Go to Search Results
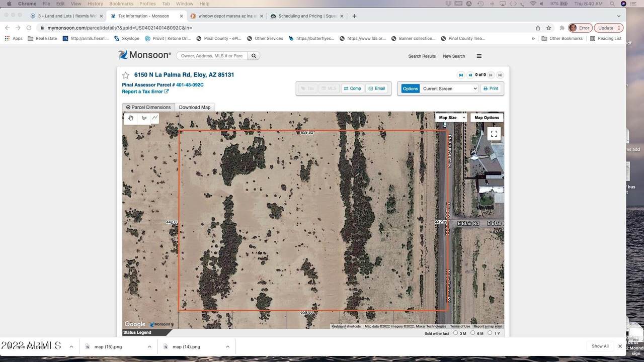The image size is (644, 362). 422,56
